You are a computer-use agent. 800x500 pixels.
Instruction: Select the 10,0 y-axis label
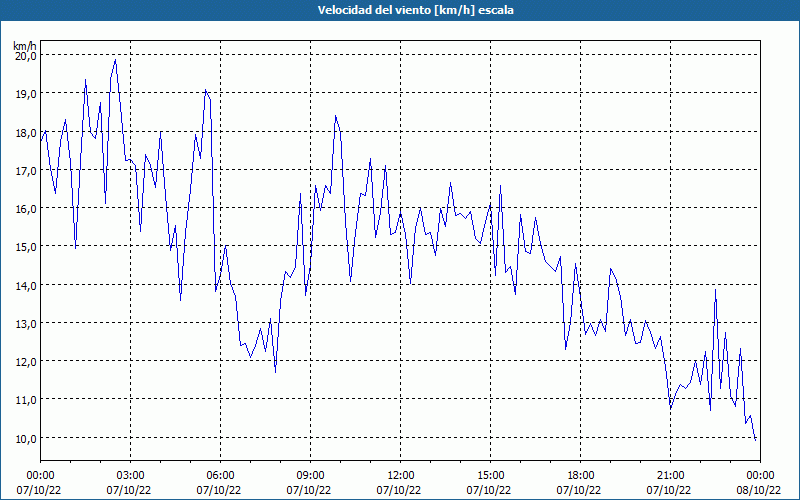(x=26, y=438)
